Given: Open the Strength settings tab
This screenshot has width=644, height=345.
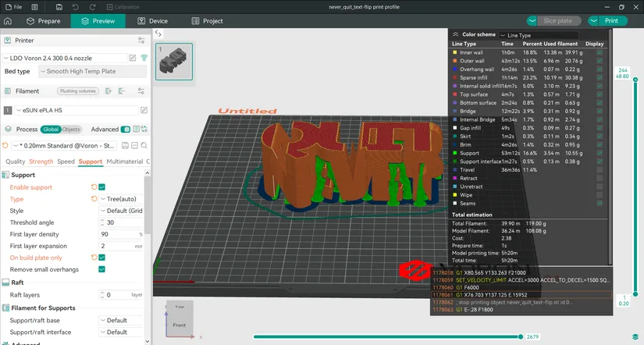Looking at the screenshot, I should (41, 162).
